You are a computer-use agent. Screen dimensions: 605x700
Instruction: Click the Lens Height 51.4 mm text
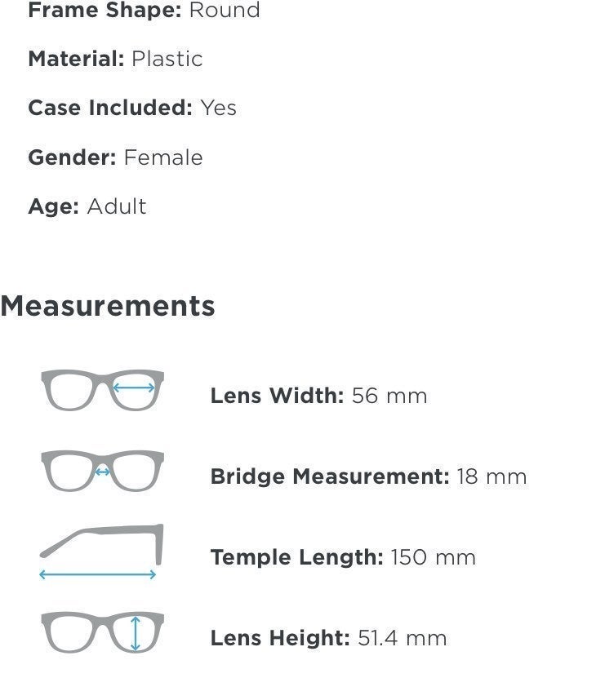tap(328, 638)
